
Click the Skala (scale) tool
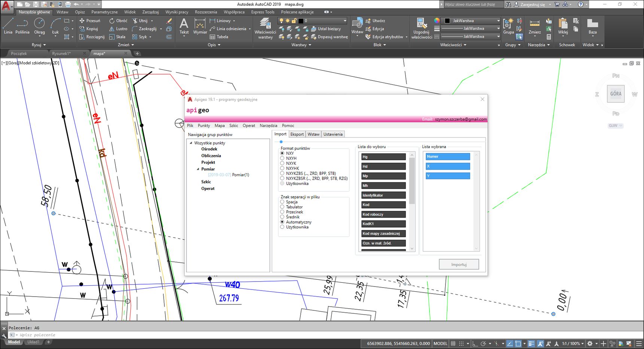coord(117,37)
